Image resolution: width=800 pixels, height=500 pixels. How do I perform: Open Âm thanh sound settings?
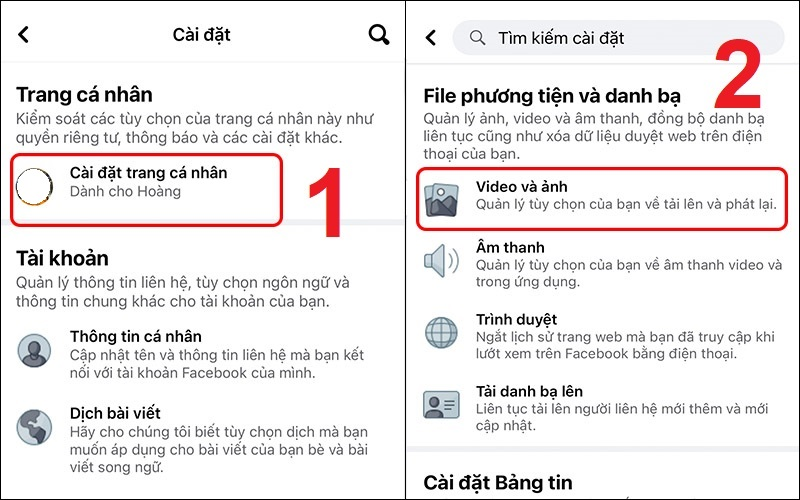(x=602, y=264)
